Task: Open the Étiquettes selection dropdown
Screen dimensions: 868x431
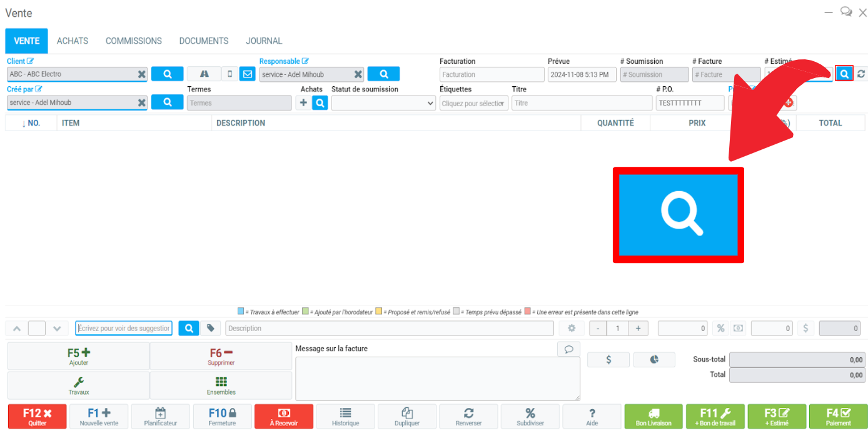Action: [474, 103]
